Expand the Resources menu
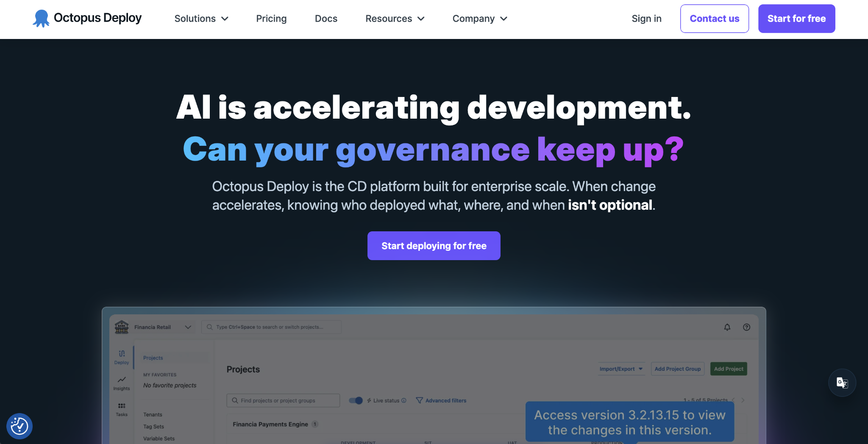The image size is (868, 444). [x=395, y=19]
